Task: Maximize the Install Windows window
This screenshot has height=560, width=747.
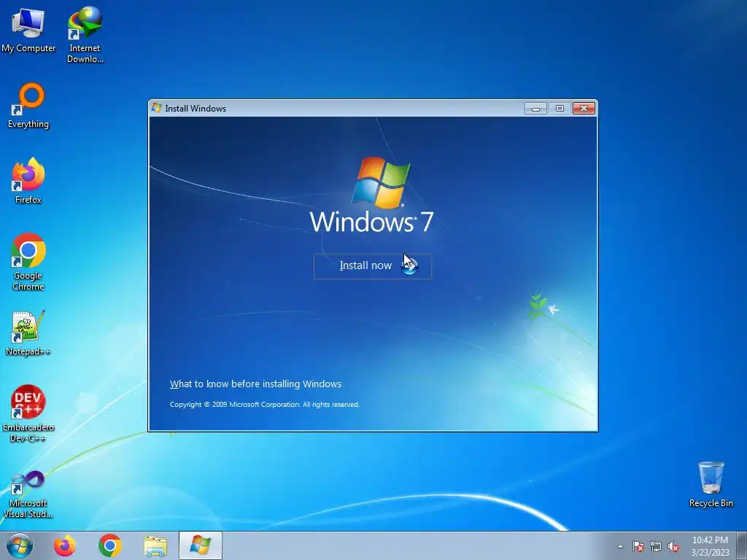Action: pyautogui.click(x=560, y=109)
